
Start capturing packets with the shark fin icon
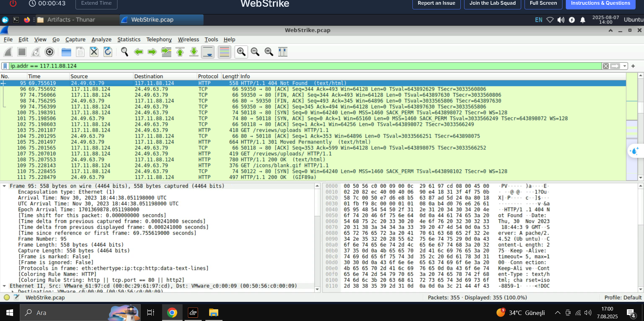[x=8, y=52]
